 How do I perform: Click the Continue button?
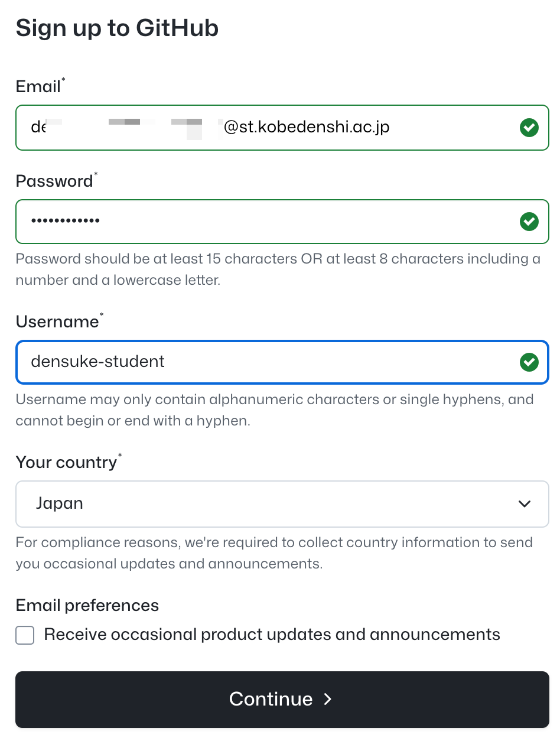tap(282, 700)
